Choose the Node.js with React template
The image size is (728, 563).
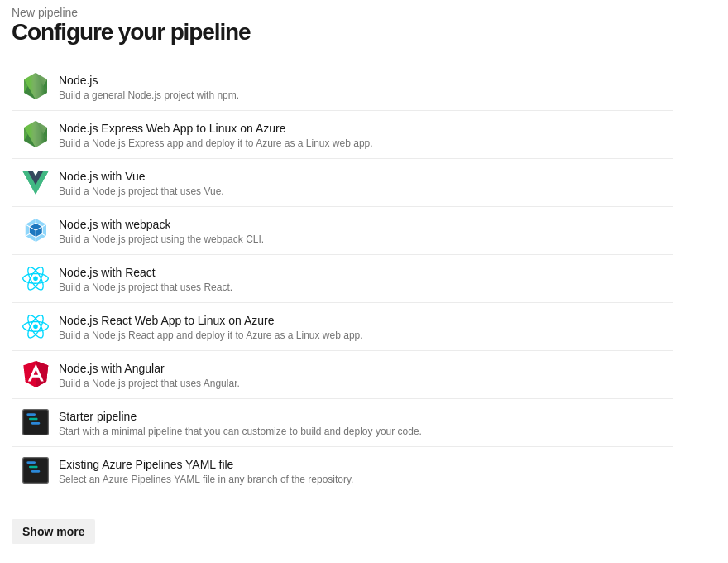click(107, 272)
